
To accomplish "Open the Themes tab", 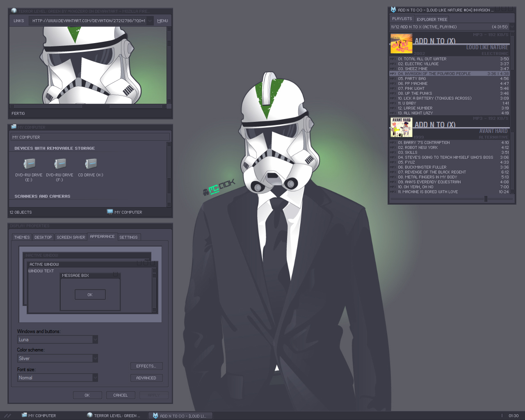I will point(22,237).
